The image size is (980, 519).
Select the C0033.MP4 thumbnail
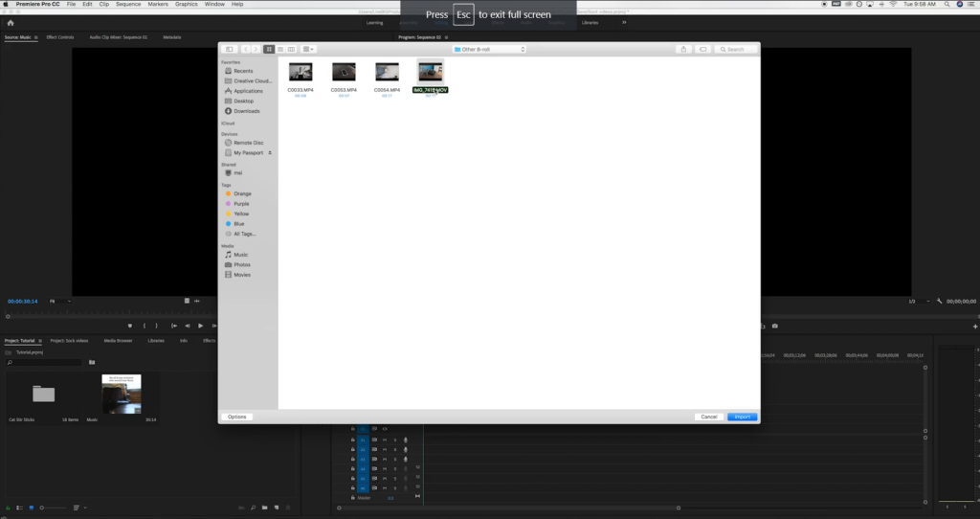tap(301, 71)
